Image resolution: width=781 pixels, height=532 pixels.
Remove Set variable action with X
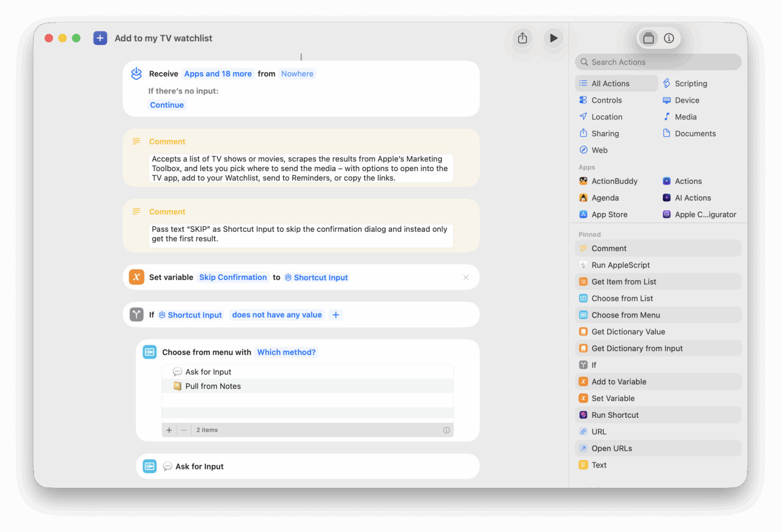(466, 277)
